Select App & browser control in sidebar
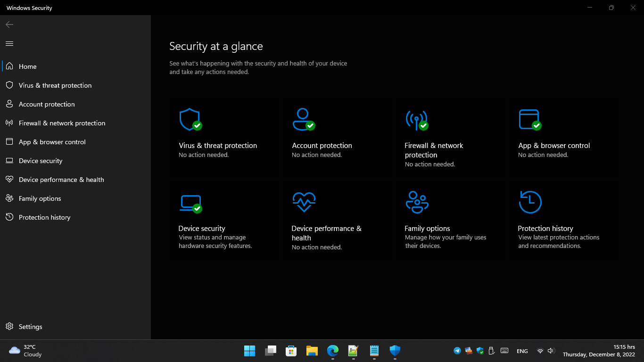The height and width of the screenshot is (362, 644). pos(75,142)
